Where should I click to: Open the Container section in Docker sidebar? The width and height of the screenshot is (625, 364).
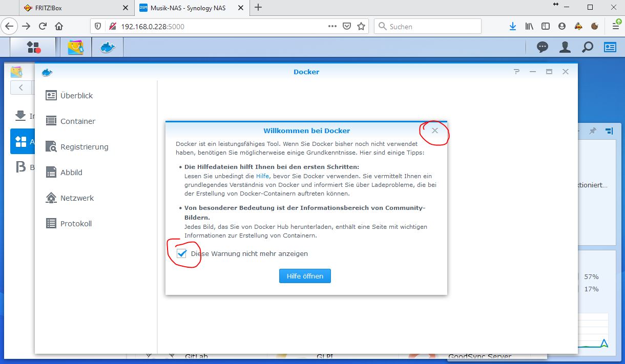click(78, 121)
